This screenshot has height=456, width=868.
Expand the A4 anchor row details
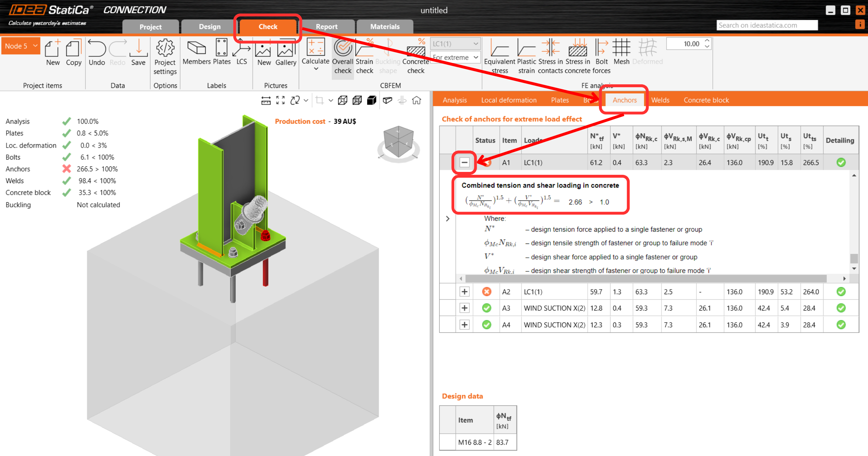(464, 325)
